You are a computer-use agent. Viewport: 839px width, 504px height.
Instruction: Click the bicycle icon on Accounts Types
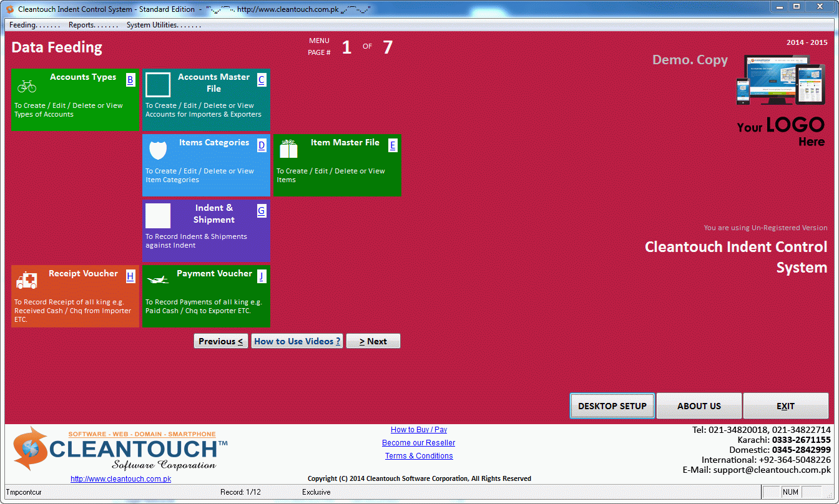point(27,86)
